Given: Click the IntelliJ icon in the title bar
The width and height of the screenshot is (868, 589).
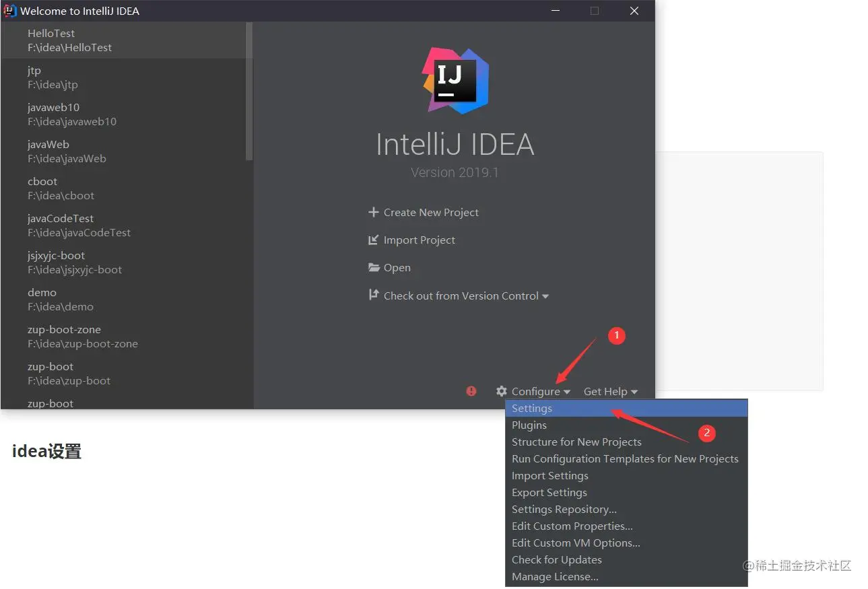Looking at the screenshot, I should tap(10, 11).
